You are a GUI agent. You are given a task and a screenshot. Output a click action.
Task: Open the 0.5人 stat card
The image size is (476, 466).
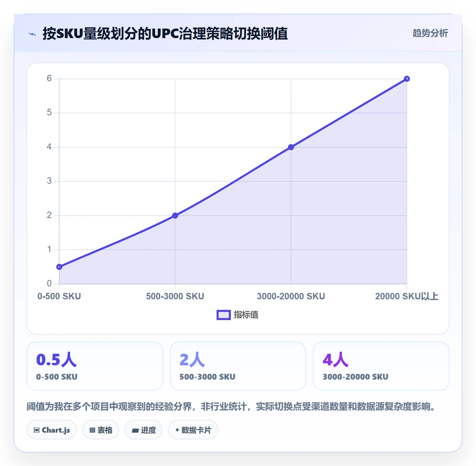click(95, 366)
